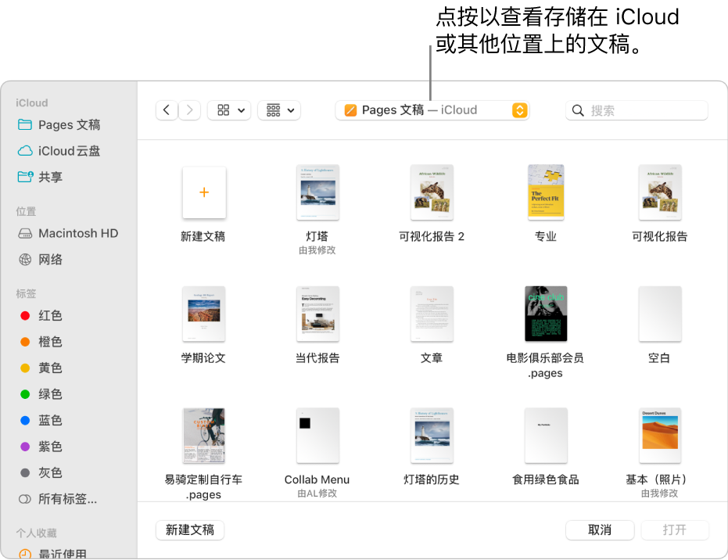Image resolution: width=728 pixels, height=560 pixels.
Task: Select iCloud云盘 in the sidebar
Action: coord(59,151)
